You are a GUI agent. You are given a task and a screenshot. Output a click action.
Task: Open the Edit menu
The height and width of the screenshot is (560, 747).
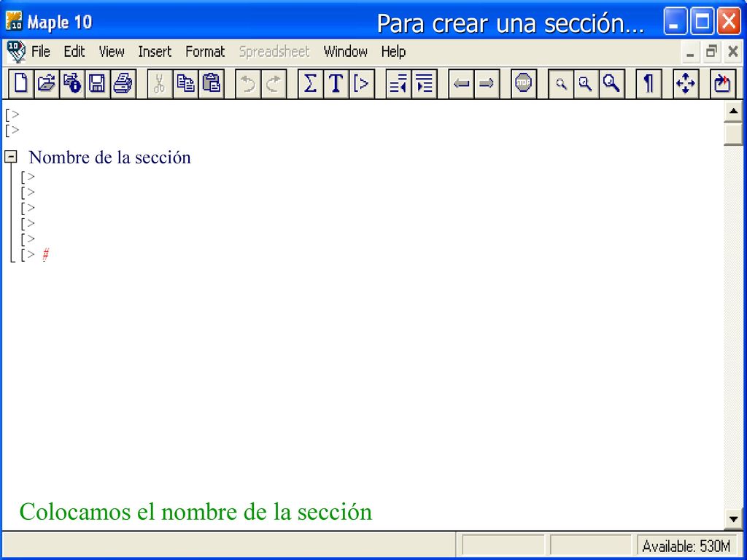(74, 52)
